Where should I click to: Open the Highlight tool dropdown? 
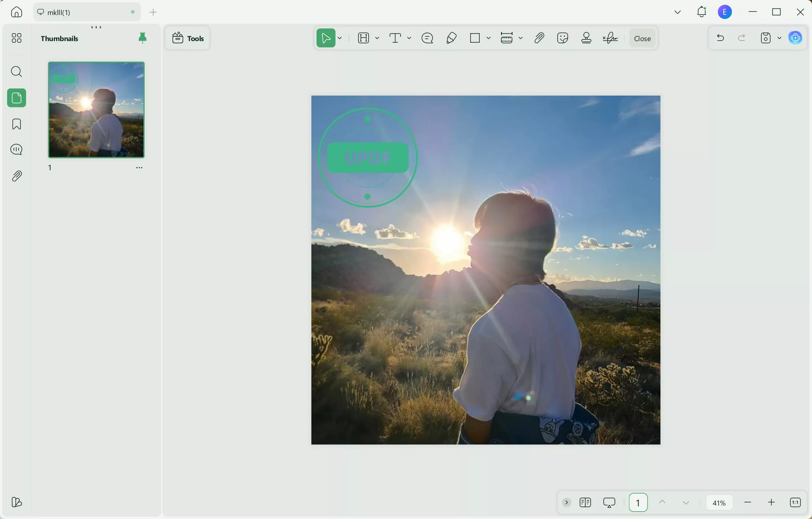tap(377, 38)
